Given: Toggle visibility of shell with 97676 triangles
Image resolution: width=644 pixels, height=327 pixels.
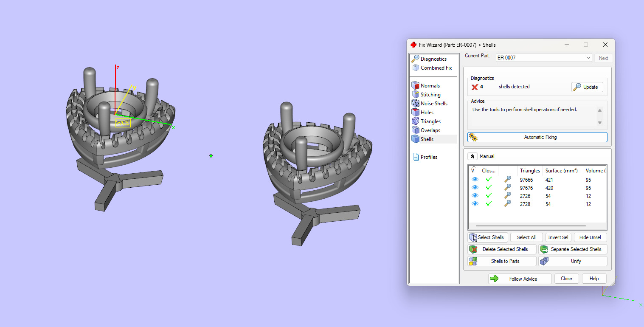Looking at the screenshot, I should [475, 188].
